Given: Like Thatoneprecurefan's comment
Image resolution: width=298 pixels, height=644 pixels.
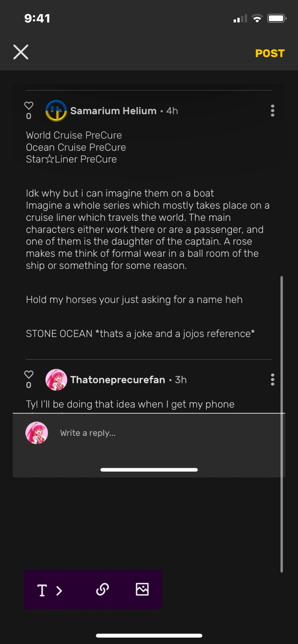Looking at the screenshot, I should [x=29, y=374].
